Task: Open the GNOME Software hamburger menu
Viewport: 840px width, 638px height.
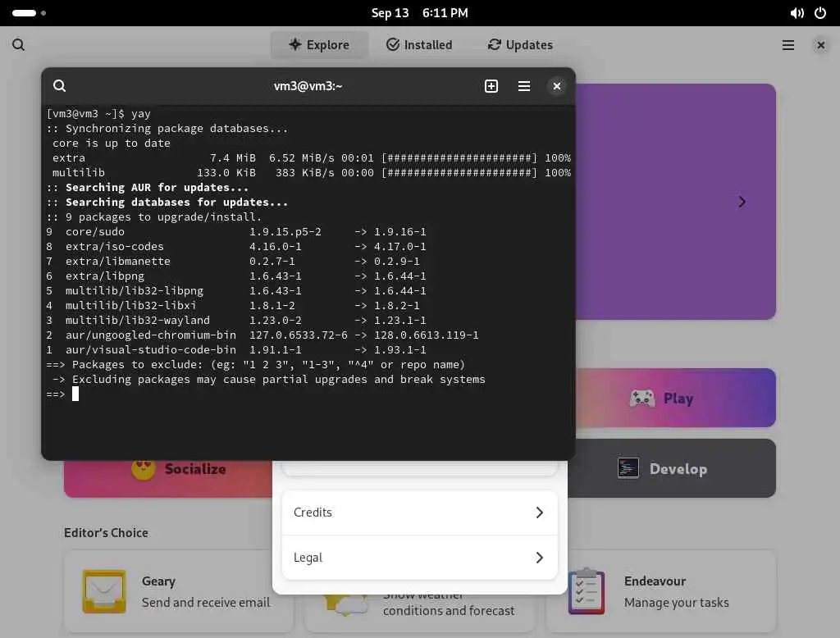Action: click(x=788, y=45)
